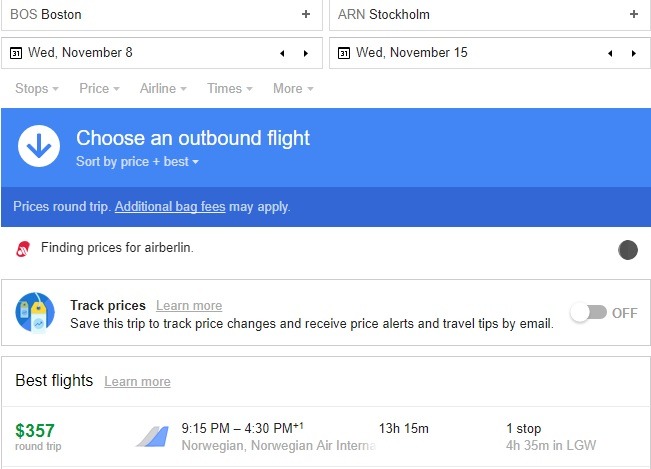This screenshot has width=651, height=469.
Task: Advance departure date with next arrow
Action: pyautogui.click(x=305, y=53)
